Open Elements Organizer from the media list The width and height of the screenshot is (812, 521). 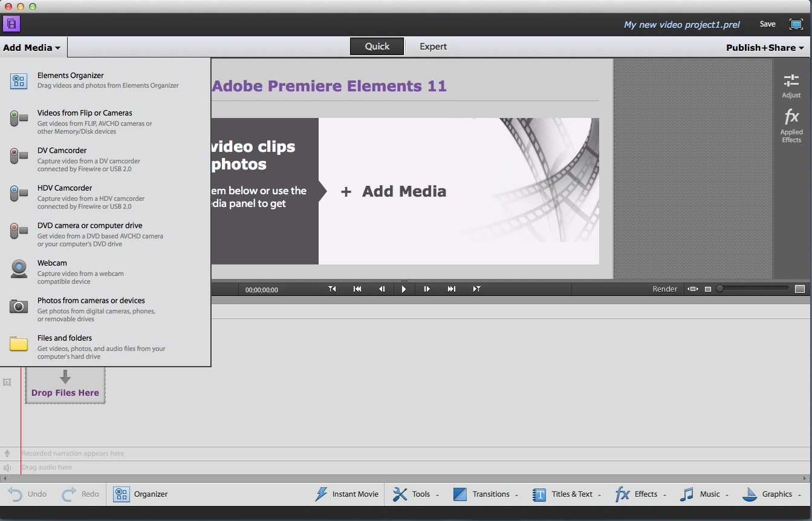coord(70,76)
